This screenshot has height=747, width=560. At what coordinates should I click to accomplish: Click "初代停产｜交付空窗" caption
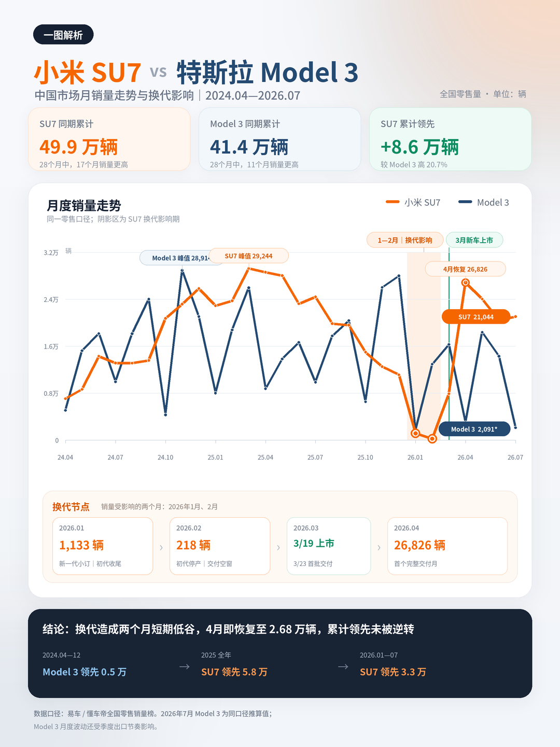coord(204,563)
